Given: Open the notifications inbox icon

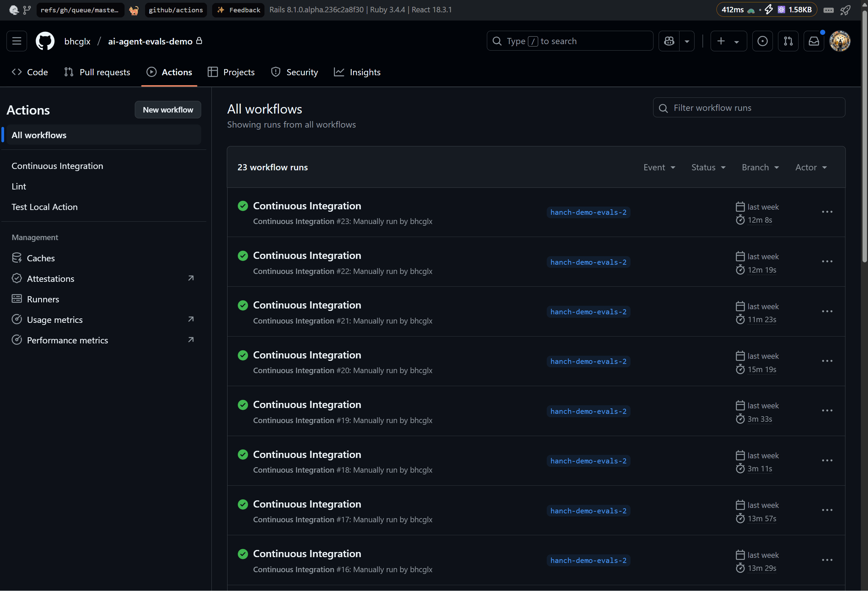Looking at the screenshot, I should (x=814, y=41).
